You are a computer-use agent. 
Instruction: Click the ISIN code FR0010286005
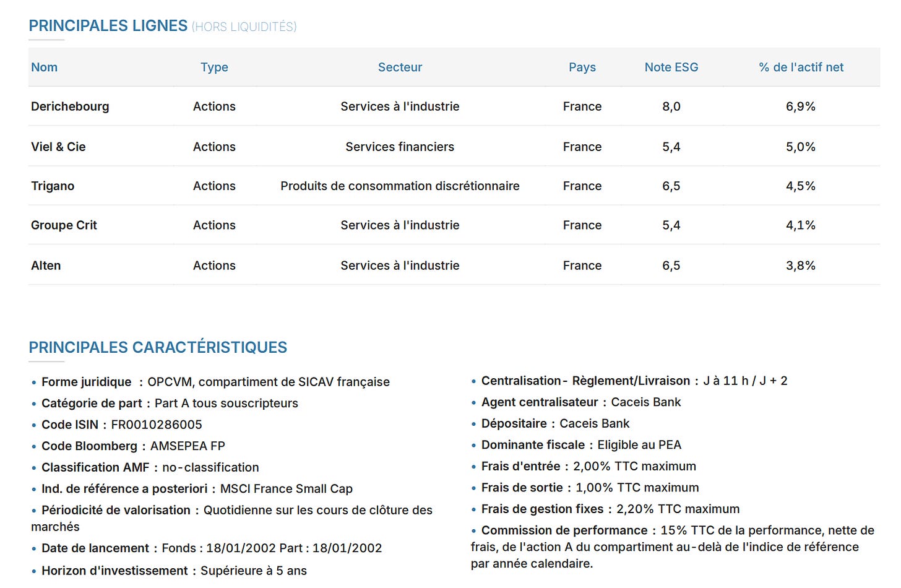157,425
